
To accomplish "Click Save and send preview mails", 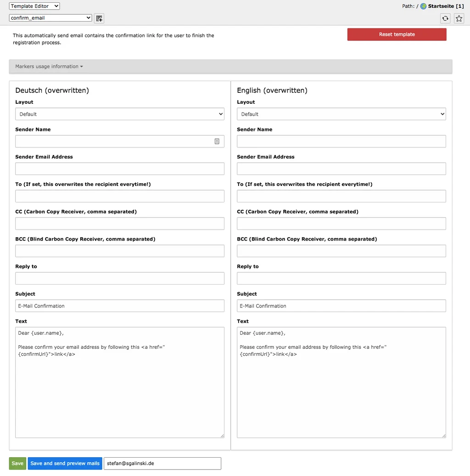I will 64,463.
